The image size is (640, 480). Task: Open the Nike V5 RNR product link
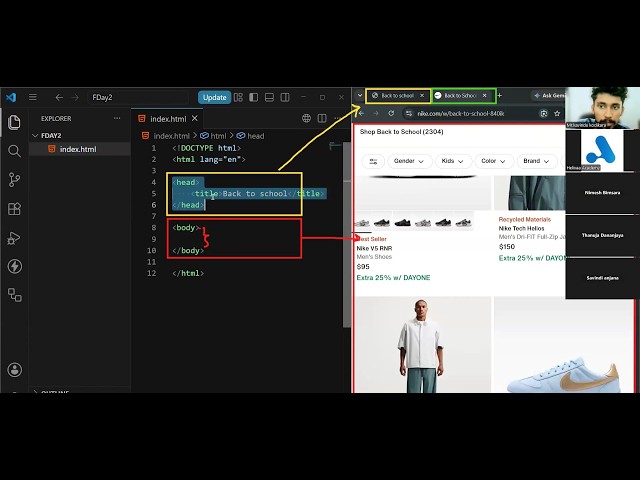click(374, 248)
